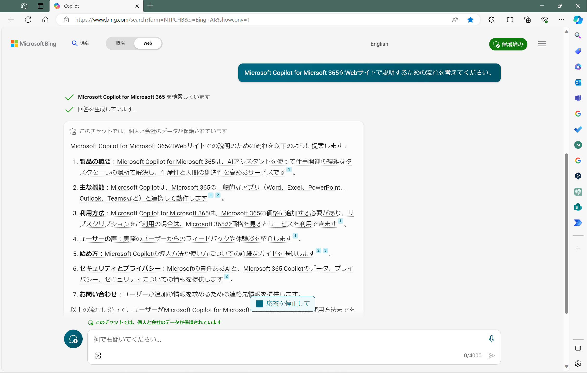The image size is (588, 373).
Task: Open sidebar Outlook icon
Action: (x=578, y=82)
